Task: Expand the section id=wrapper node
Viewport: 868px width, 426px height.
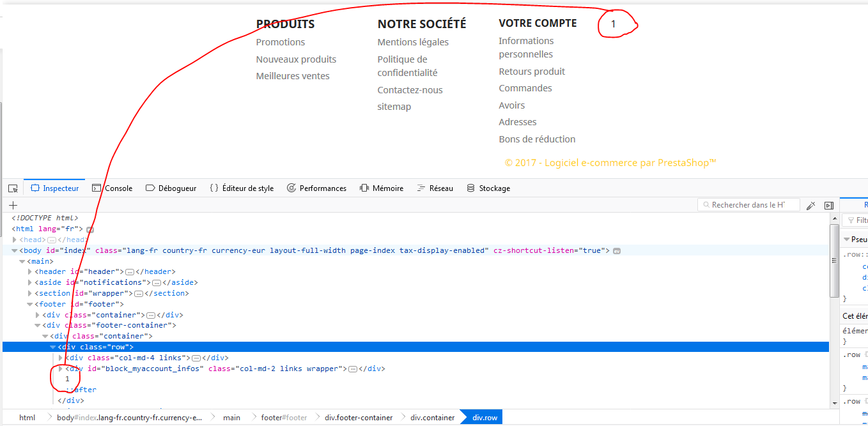Action: coord(30,293)
